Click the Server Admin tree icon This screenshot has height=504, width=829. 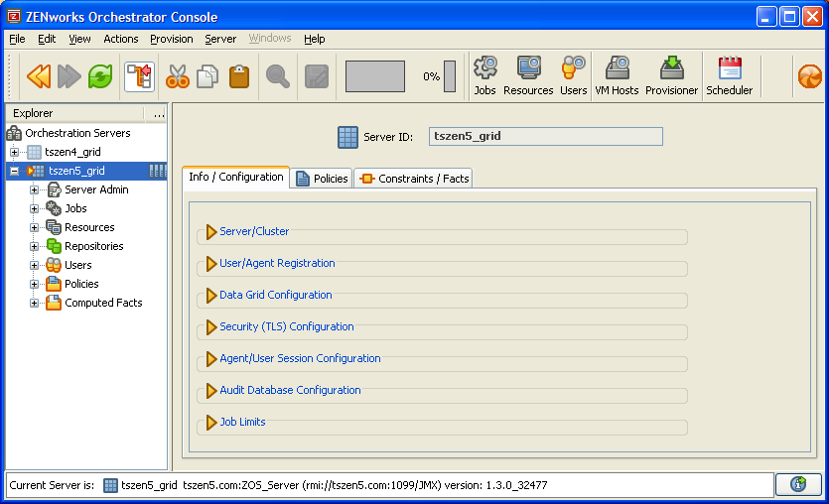coord(54,189)
